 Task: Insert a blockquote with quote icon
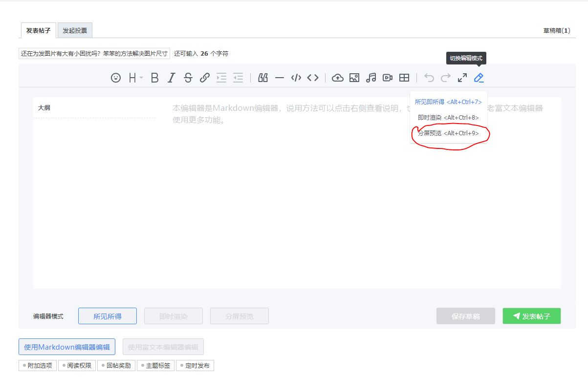[x=263, y=78]
